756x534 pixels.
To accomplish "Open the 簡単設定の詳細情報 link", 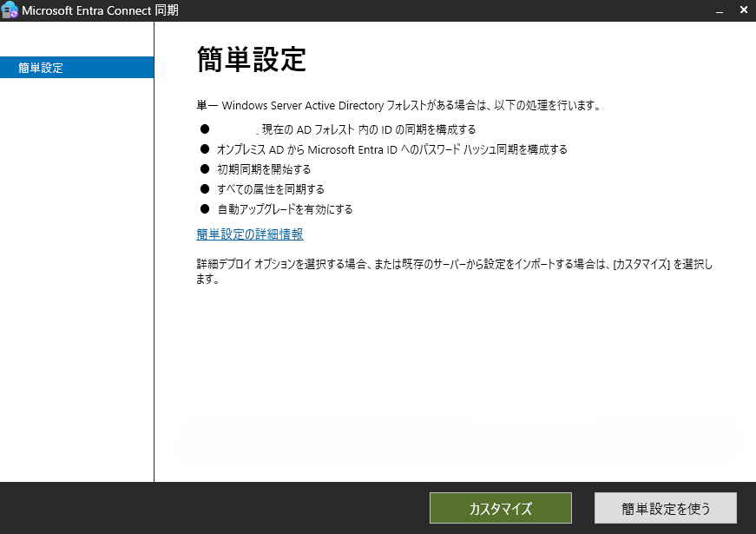I will click(248, 234).
